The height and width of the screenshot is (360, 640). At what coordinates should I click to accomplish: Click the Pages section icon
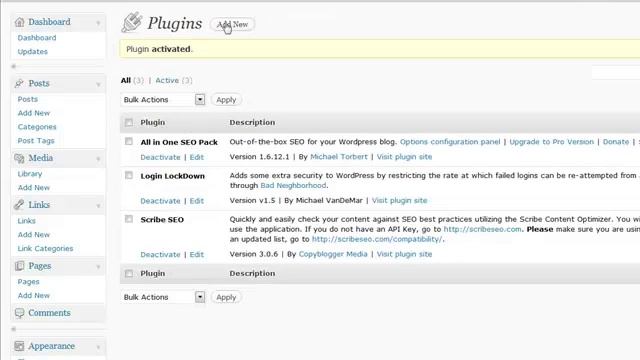click(x=19, y=266)
